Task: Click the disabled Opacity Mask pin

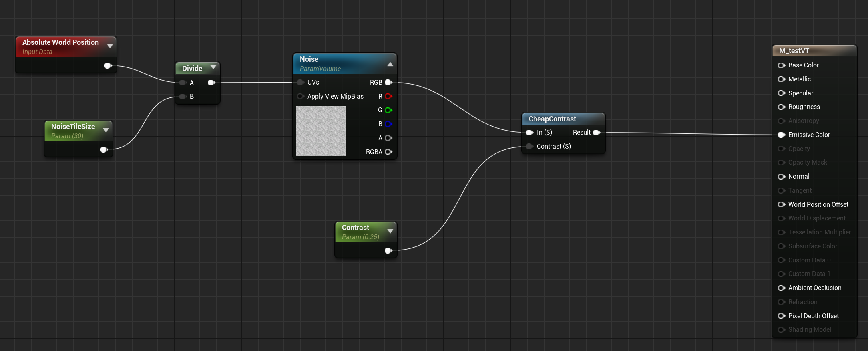Action: pyautogui.click(x=782, y=162)
